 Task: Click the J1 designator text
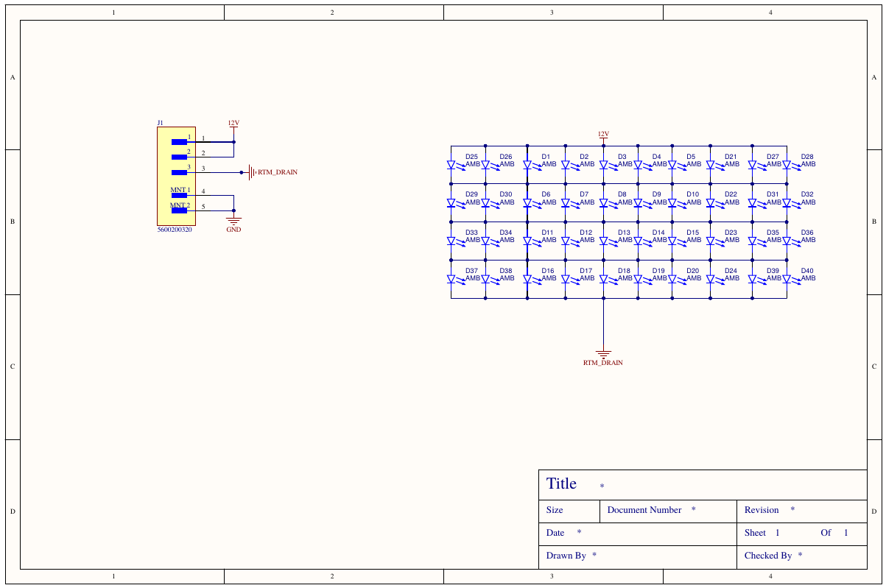click(161, 123)
